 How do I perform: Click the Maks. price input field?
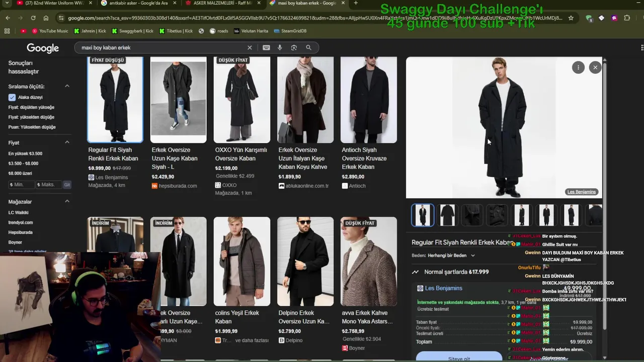click(x=48, y=185)
